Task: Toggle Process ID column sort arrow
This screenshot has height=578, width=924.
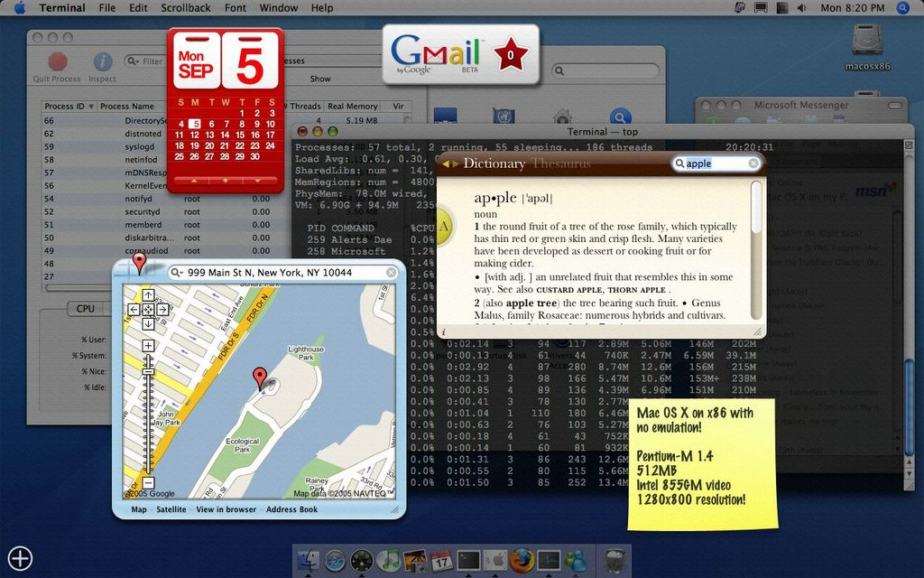Action: (91, 107)
